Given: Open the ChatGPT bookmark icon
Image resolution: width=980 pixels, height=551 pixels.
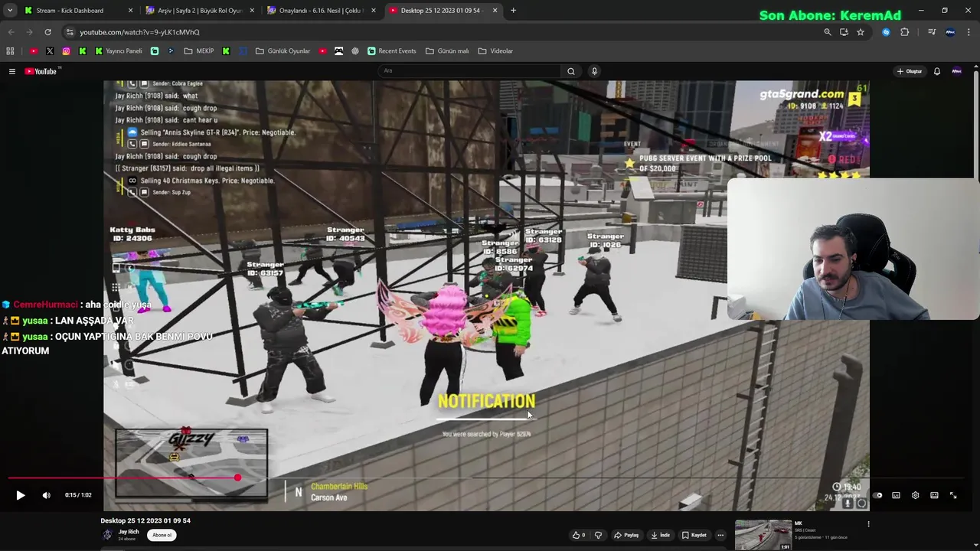Looking at the screenshot, I should click(x=354, y=51).
